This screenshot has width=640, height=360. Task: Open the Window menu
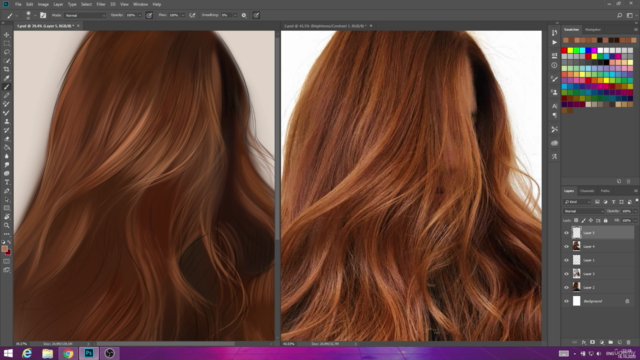tap(140, 4)
